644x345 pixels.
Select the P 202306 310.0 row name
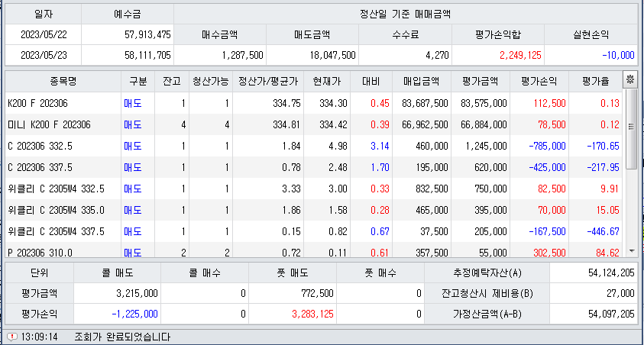click(x=40, y=253)
